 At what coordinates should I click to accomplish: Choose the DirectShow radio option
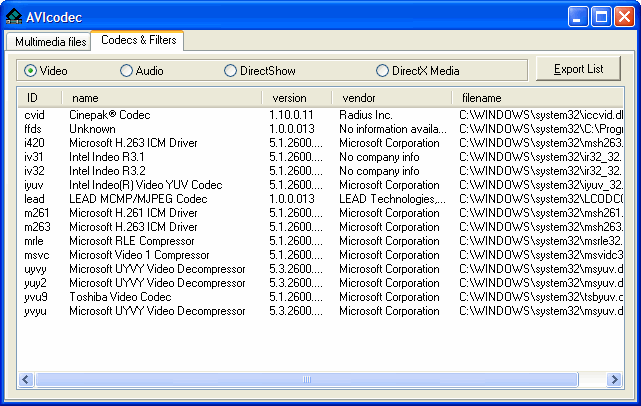click(260, 71)
